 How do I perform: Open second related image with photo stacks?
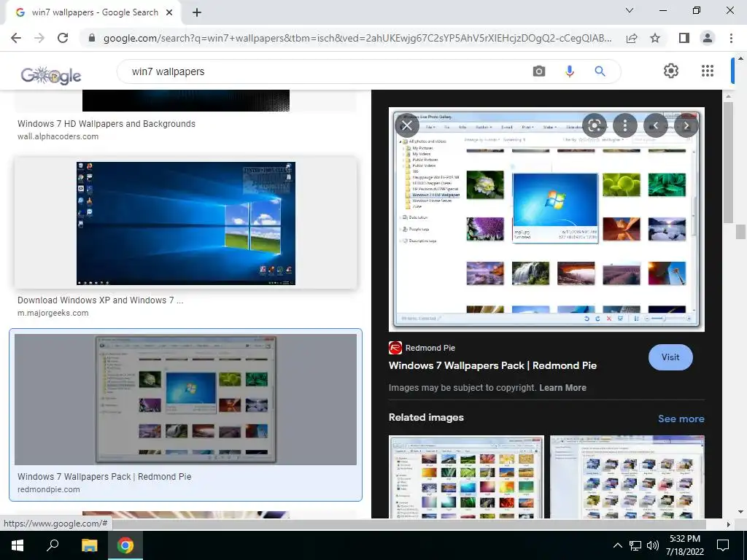click(627, 477)
